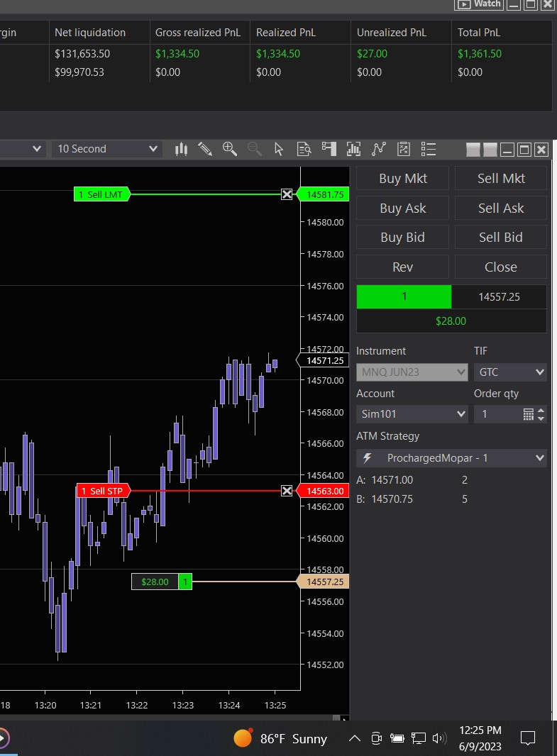Click the Buy Mkt button

(x=403, y=179)
